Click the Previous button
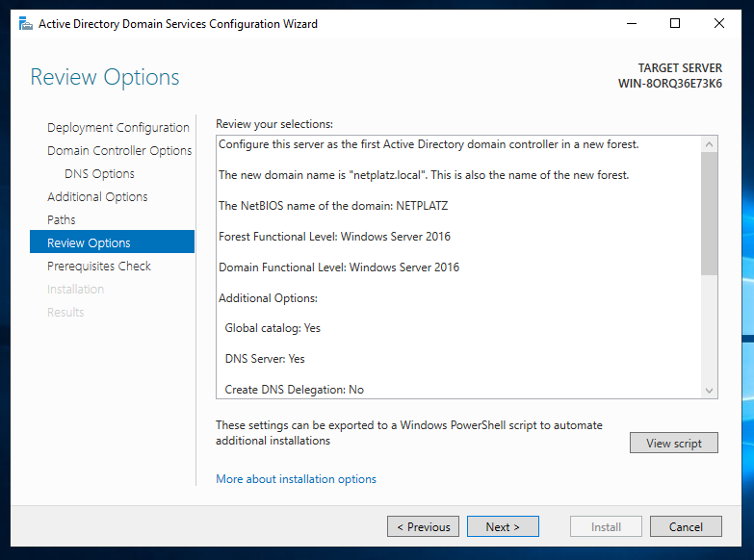The width and height of the screenshot is (754, 560). coord(423,526)
